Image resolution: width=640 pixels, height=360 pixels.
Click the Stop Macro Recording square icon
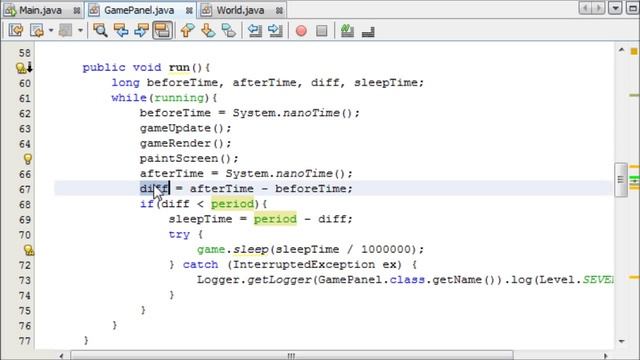coord(322,31)
